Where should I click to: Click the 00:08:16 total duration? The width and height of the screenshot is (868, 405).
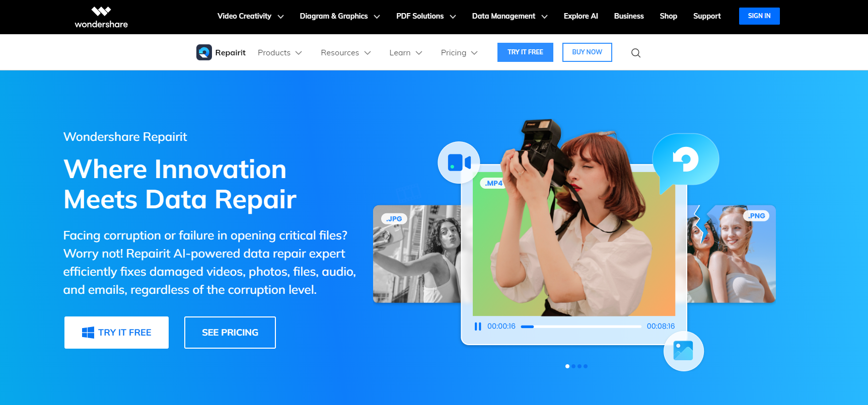(x=661, y=327)
